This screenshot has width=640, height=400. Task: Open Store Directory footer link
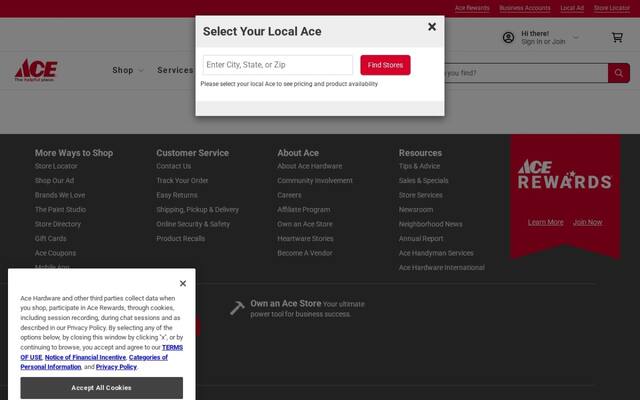[x=58, y=224]
